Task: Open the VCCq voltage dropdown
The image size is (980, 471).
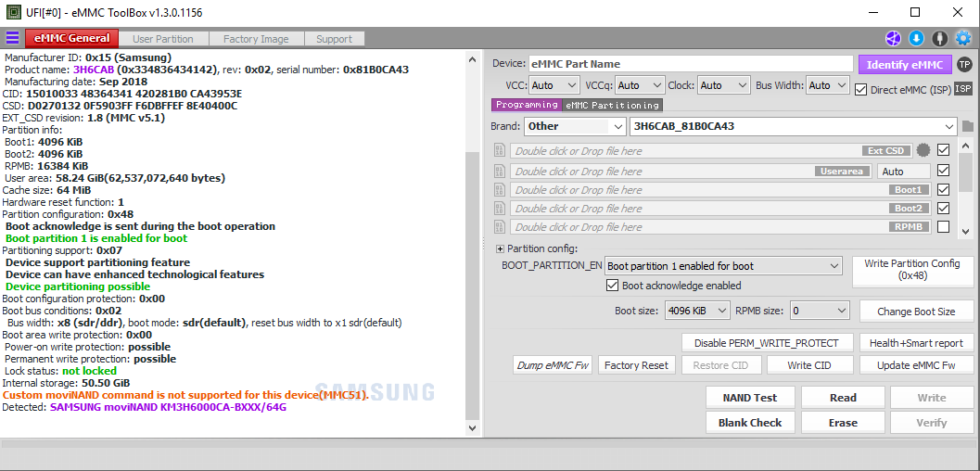Action: [640, 85]
